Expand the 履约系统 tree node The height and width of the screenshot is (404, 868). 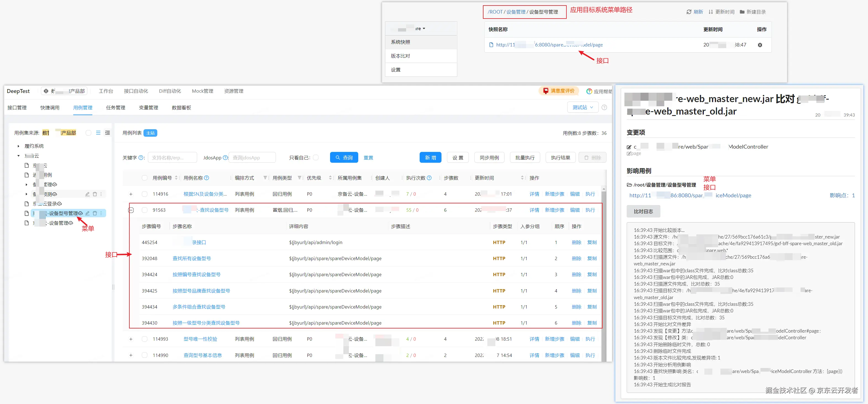[x=19, y=146]
